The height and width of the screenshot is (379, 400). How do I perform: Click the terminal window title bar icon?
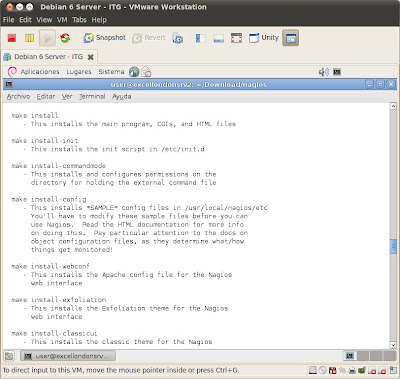coord(9,84)
